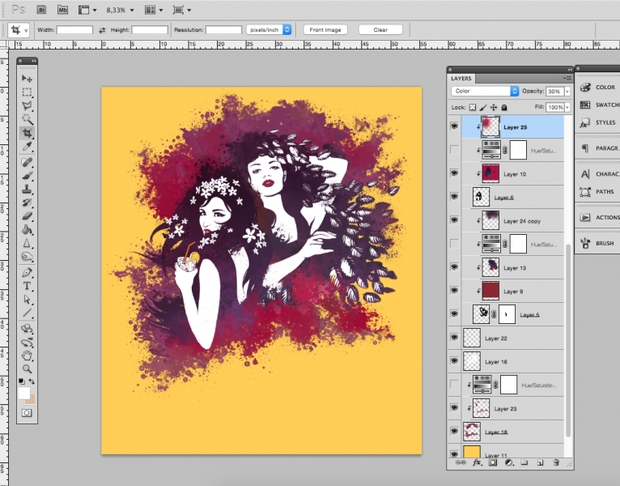Viewport: 620px width, 486px height.
Task: Swap the Width and Height values
Action: (102, 30)
